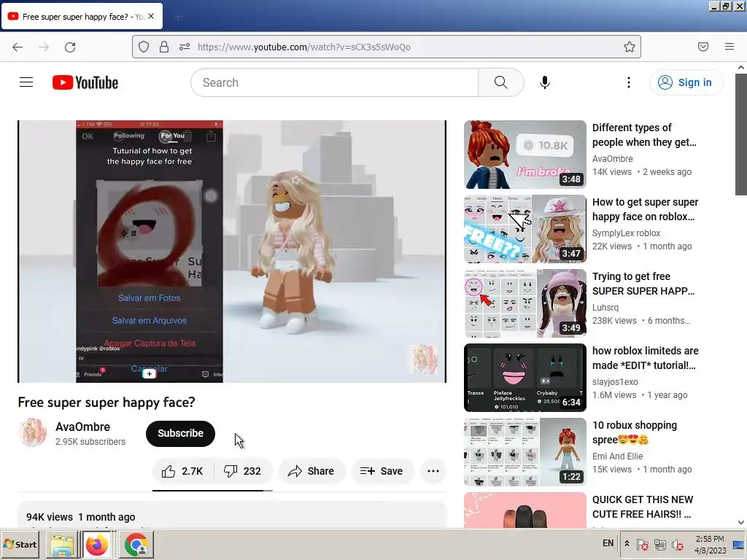Click the Show desktop button
The height and width of the screenshot is (560, 747).
click(739, 544)
